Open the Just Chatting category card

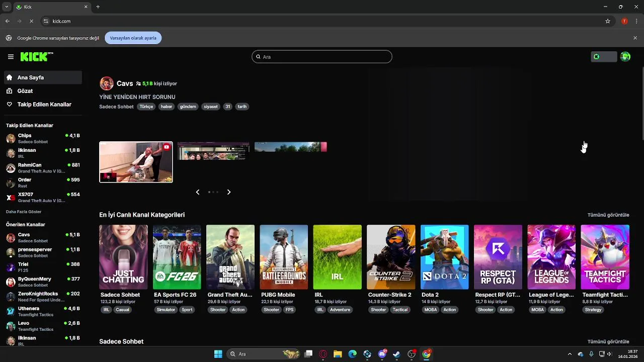(x=123, y=257)
